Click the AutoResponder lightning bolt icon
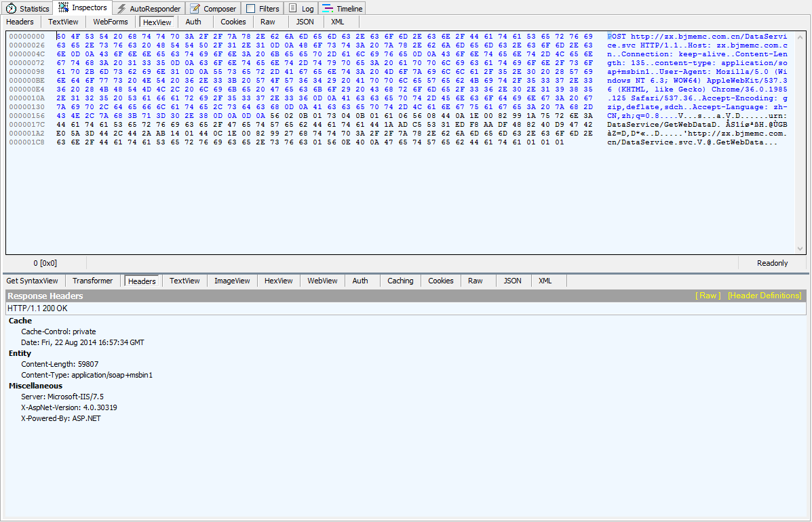 pos(121,9)
